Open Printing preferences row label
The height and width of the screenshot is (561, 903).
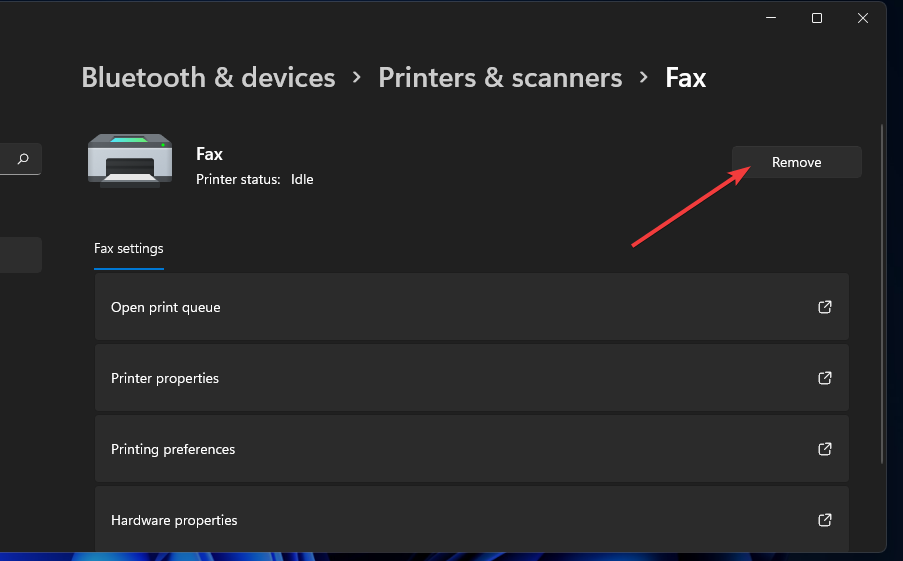173,449
